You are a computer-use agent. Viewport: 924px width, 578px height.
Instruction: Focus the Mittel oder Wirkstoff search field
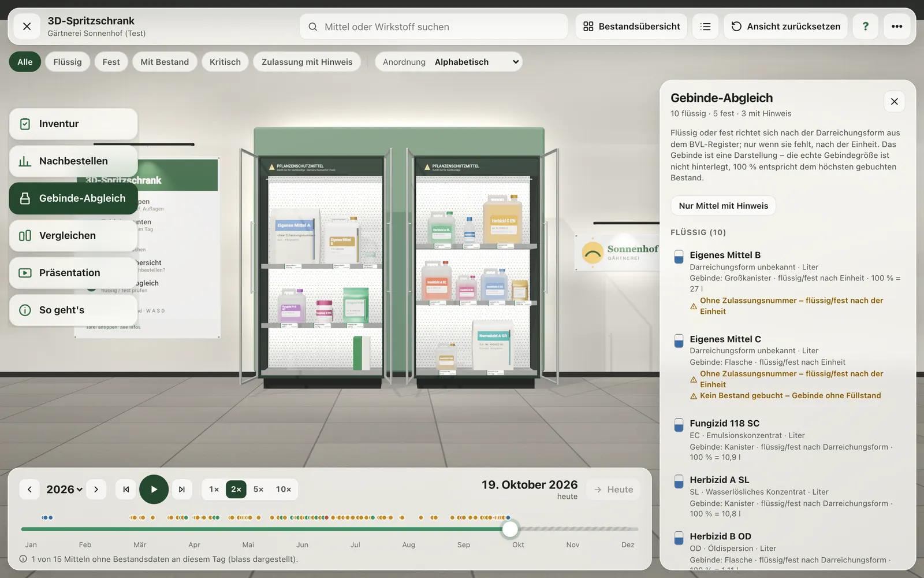433,27
